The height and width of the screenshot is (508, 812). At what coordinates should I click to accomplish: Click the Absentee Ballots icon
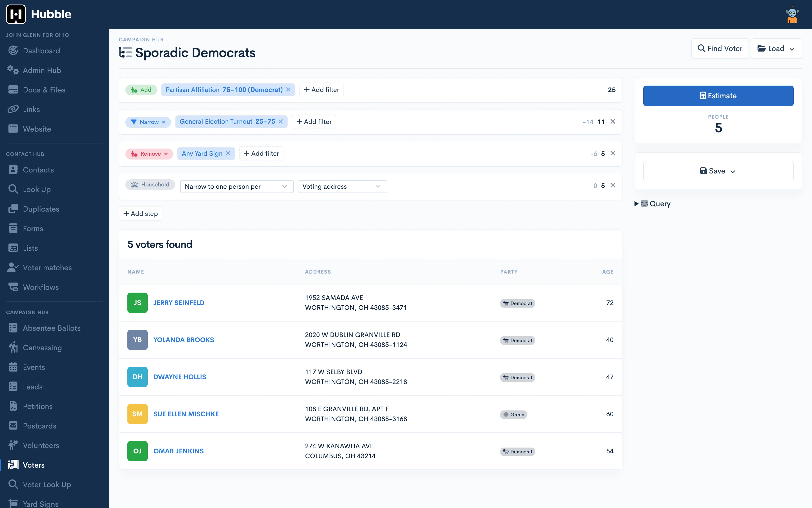[13, 328]
